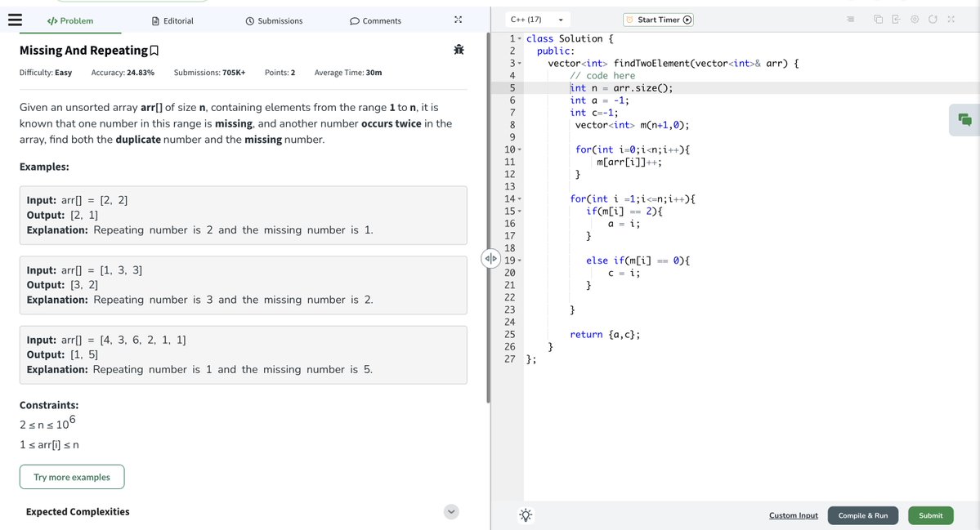Image resolution: width=980 pixels, height=530 pixels.
Task: Open the C++ (17) language dropdown
Action: [538, 20]
